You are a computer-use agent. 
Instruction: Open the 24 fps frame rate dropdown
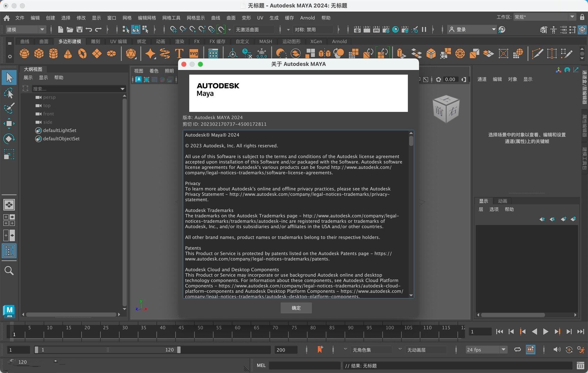pos(487,350)
